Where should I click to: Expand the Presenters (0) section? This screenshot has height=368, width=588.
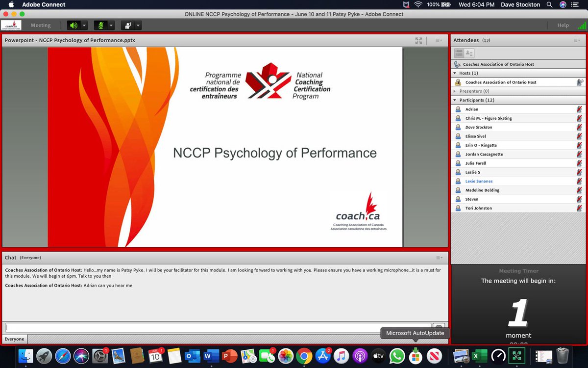tap(454, 91)
